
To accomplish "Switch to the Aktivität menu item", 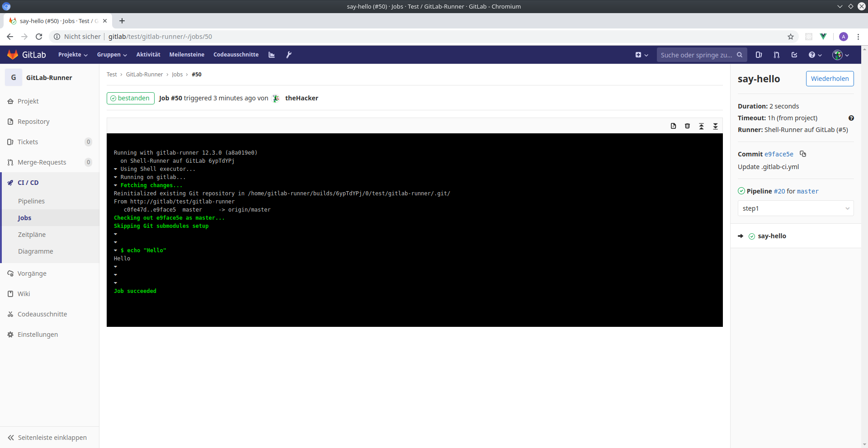I will pos(148,54).
